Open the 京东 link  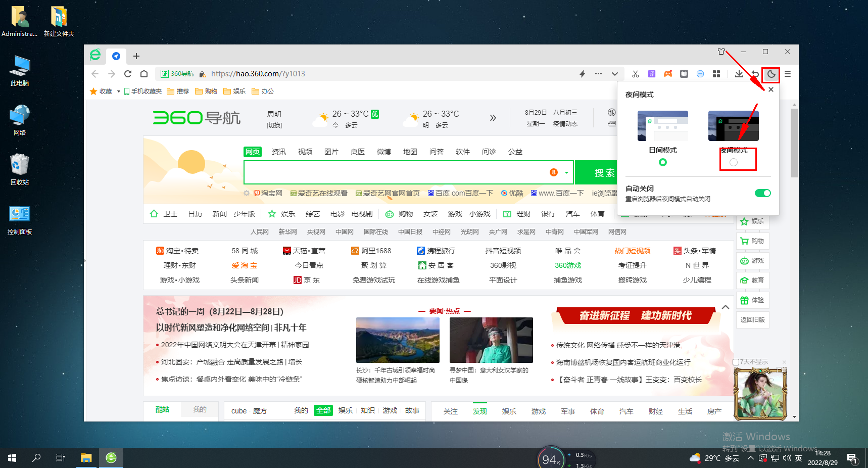(x=307, y=280)
